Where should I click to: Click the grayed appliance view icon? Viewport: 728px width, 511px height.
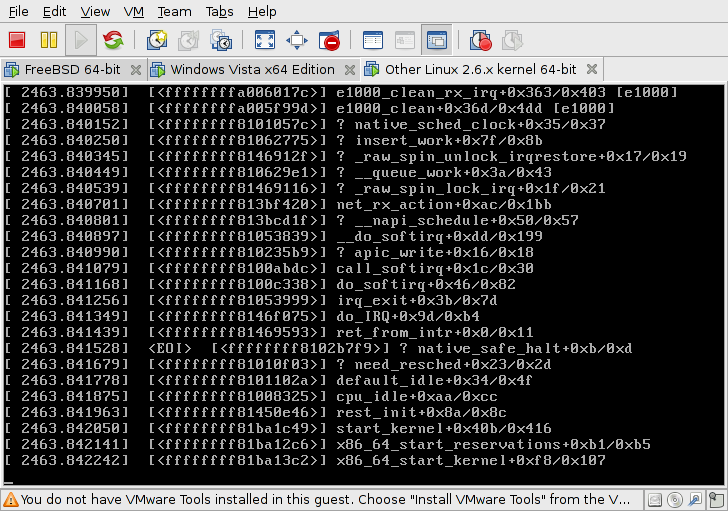[404, 40]
